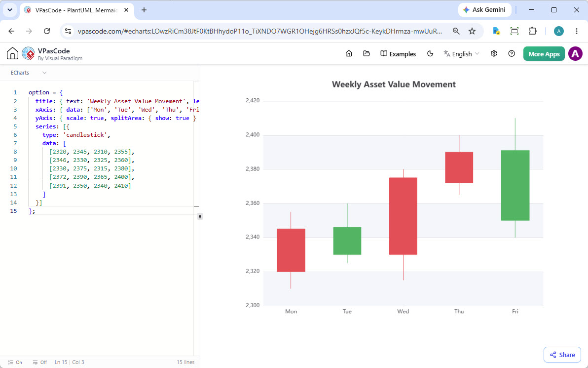
Task: Open the folder (open file) icon
Action: [x=367, y=54]
